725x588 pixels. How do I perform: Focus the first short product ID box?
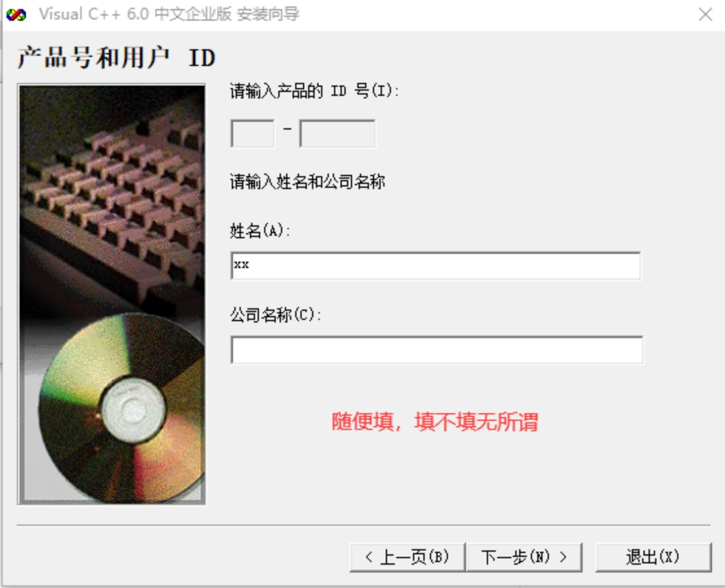252,133
